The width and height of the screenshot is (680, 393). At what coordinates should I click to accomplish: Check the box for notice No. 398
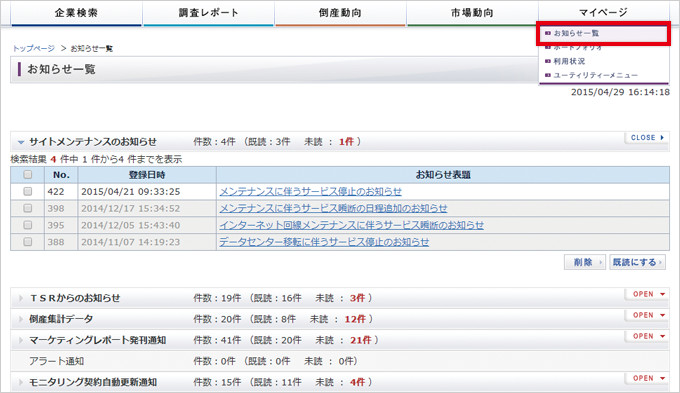click(28, 208)
